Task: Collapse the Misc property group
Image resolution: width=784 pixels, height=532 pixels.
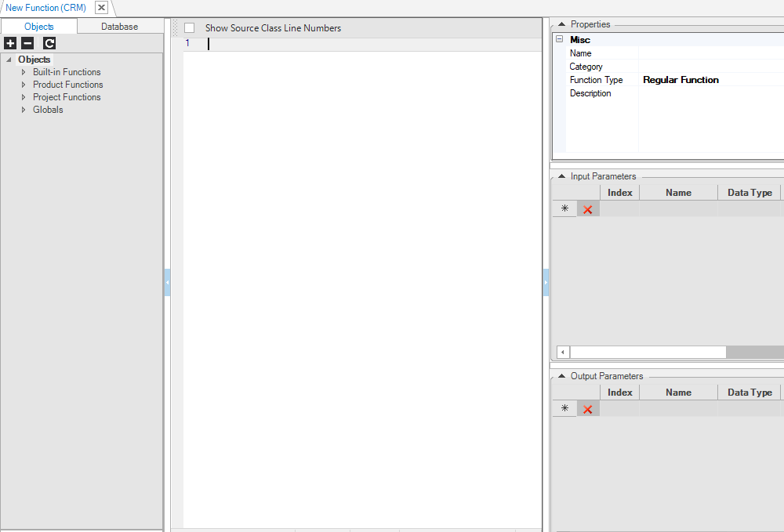Action: point(559,40)
